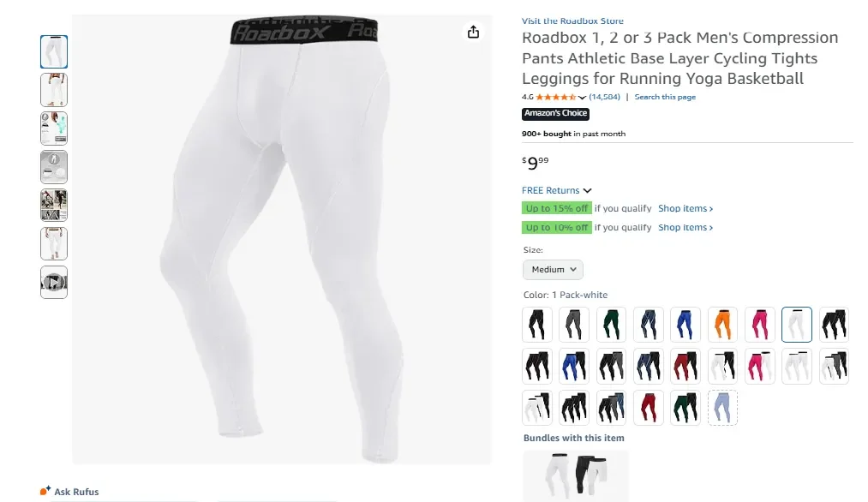This screenshot has width=868, height=502.
Task: Choose the single red leggings swatch
Action: coord(649,408)
